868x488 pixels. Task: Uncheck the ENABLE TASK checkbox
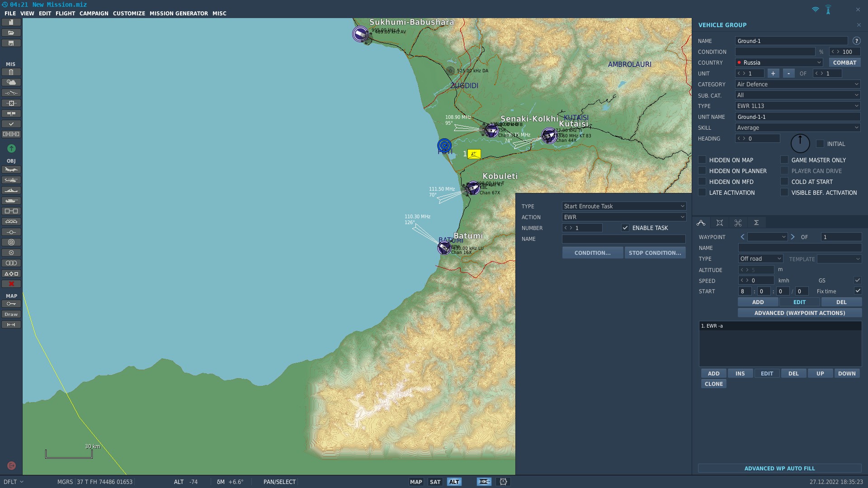pos(626,228)
